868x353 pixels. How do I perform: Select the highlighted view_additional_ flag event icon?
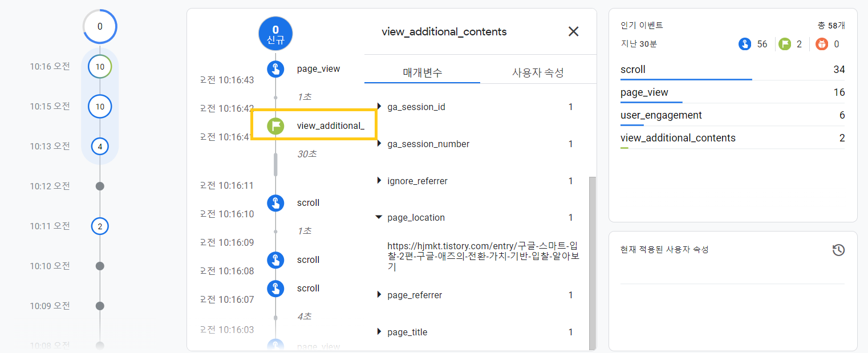coord(276,125)
